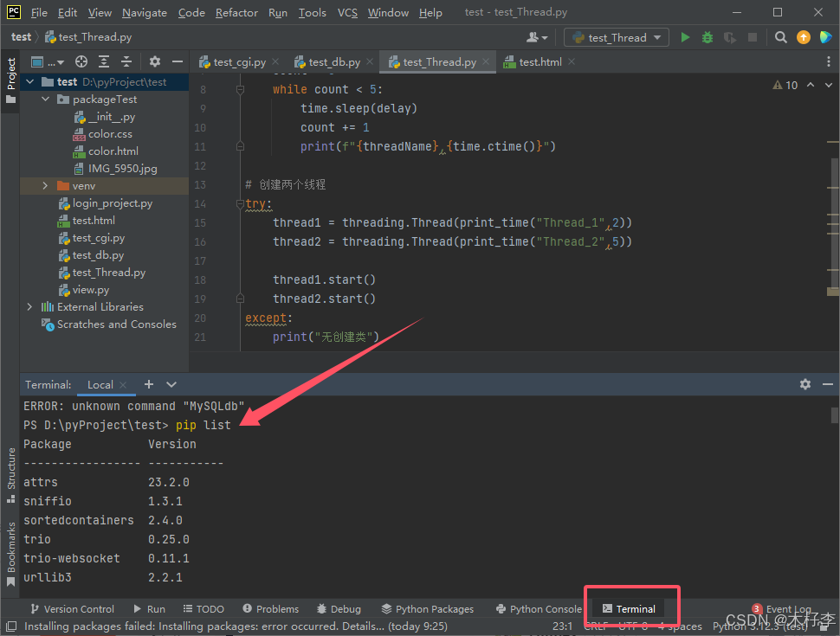Open the TODO tool window

204,609
